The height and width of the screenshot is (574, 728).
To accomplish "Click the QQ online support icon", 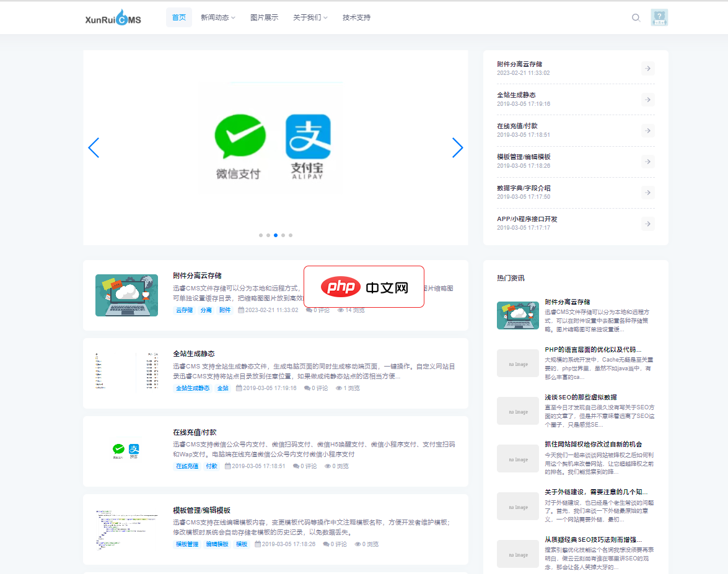I will point(659,17).
